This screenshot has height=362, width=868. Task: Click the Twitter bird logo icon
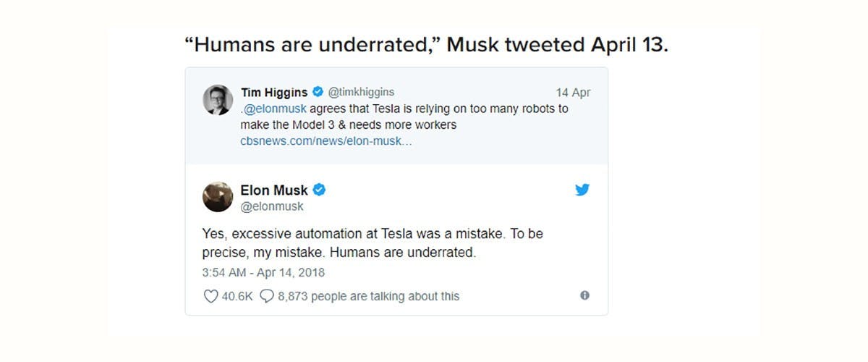582,190
